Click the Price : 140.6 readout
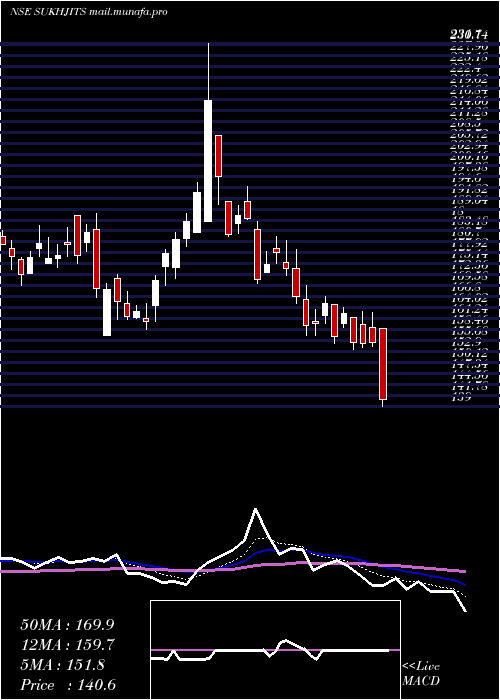Image resolution: width=500 pixels, height=700 pixels. tap(68, 685)
